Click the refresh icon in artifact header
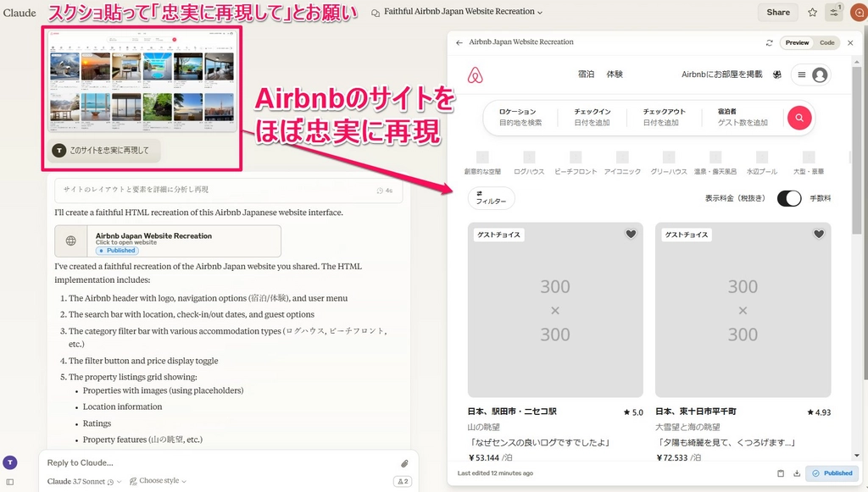The height and width of the screenshot is (492, 868). click(769, 42)
